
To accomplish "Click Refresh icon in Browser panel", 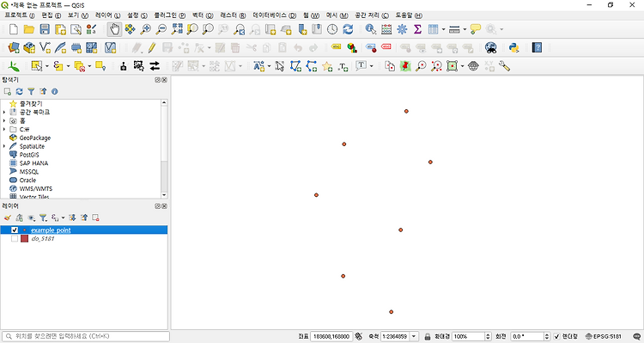I will [x=19, y=91].
